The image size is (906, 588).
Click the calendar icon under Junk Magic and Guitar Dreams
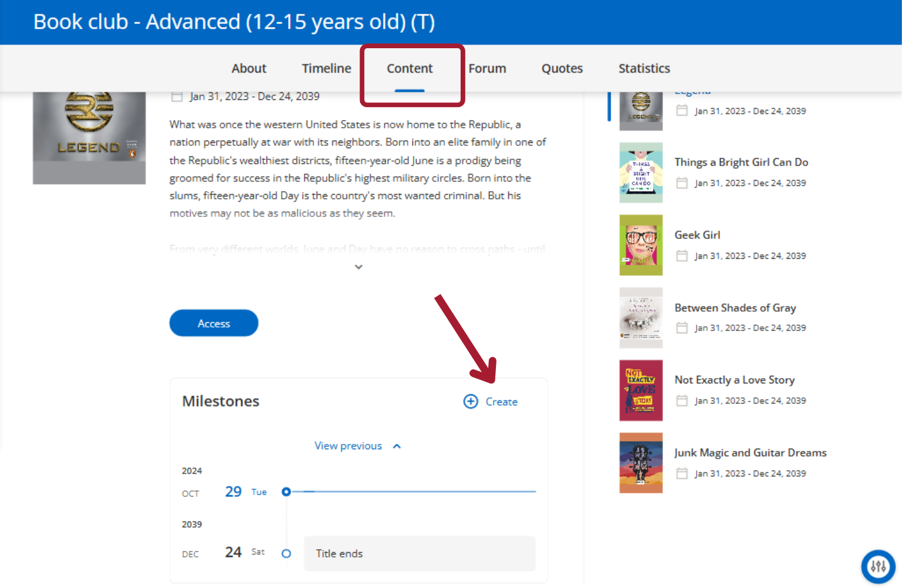[682, 473]
